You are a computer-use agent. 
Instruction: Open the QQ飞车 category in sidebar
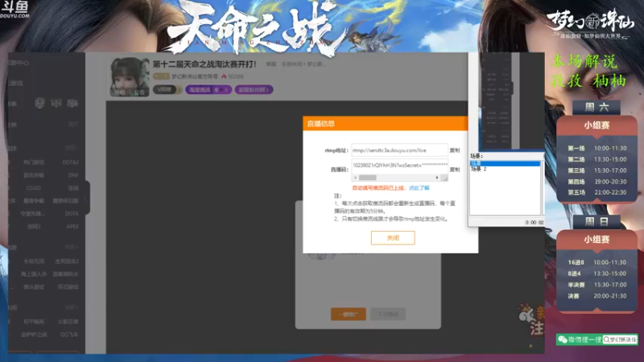pos(69,335)
